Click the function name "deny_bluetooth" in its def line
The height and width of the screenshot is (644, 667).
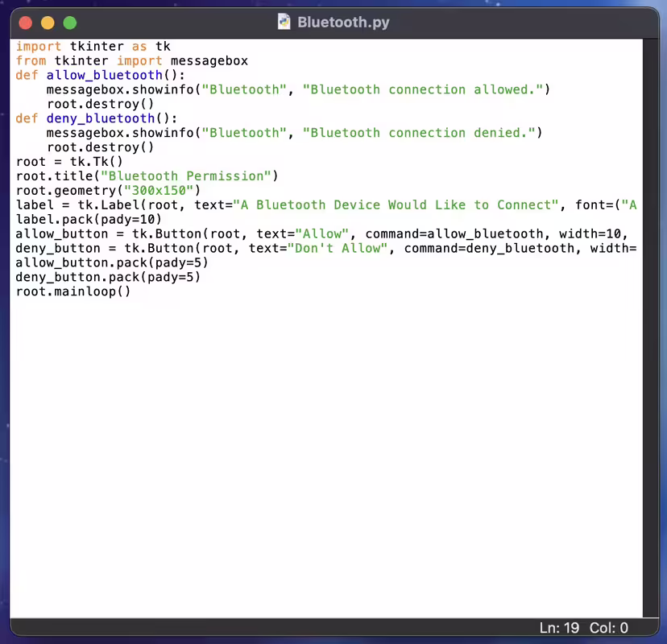point(101,118)
